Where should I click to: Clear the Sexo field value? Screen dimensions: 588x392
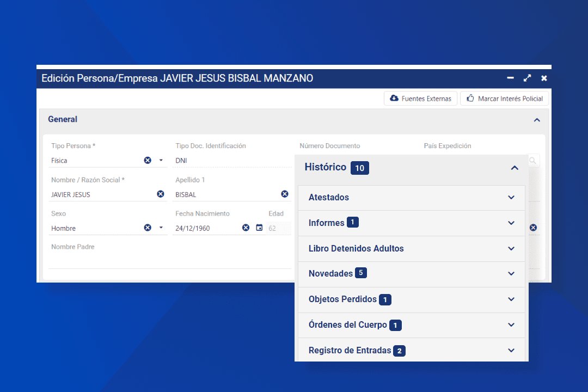(148, 228)
